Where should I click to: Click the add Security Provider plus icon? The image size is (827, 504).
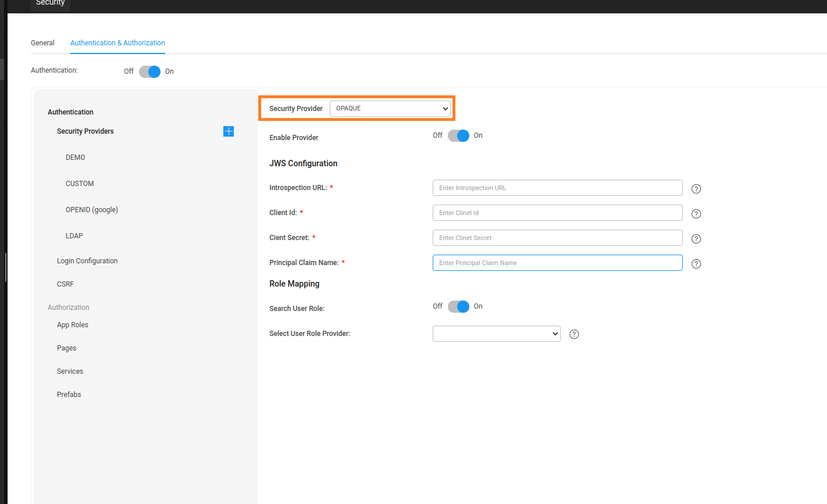229,131
